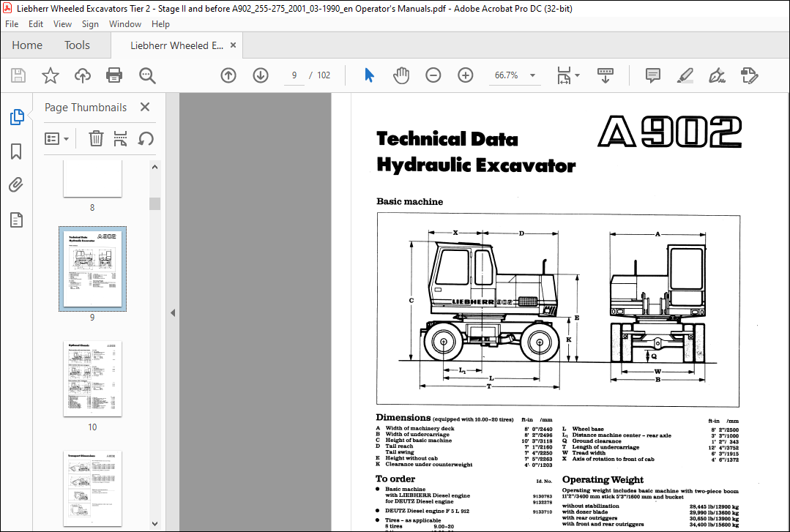
Task: Print the document with printer icon
Action: click(x=114, y=75)
